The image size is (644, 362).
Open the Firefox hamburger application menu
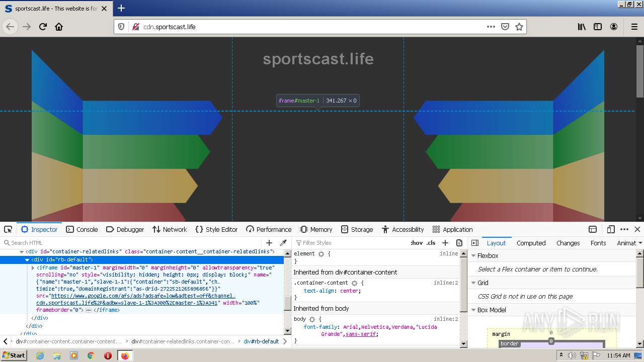tap(634, 27)
